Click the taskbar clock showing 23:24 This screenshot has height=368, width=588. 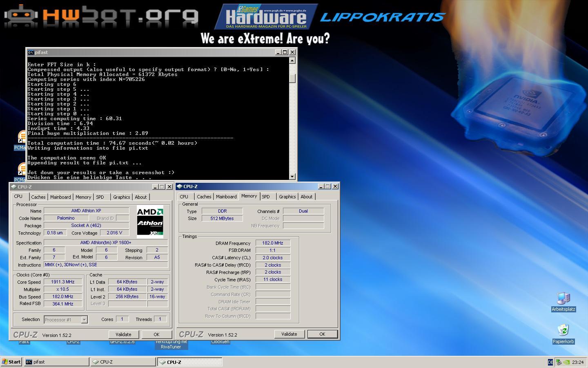coord(578,362)
